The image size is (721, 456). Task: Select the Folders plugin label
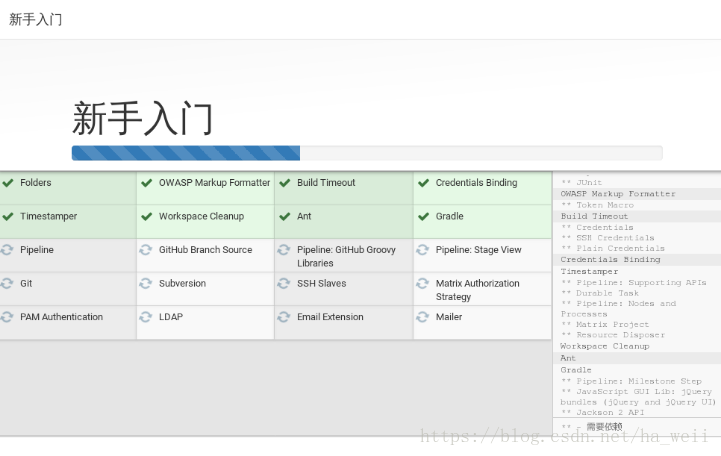tap(36, 182)
